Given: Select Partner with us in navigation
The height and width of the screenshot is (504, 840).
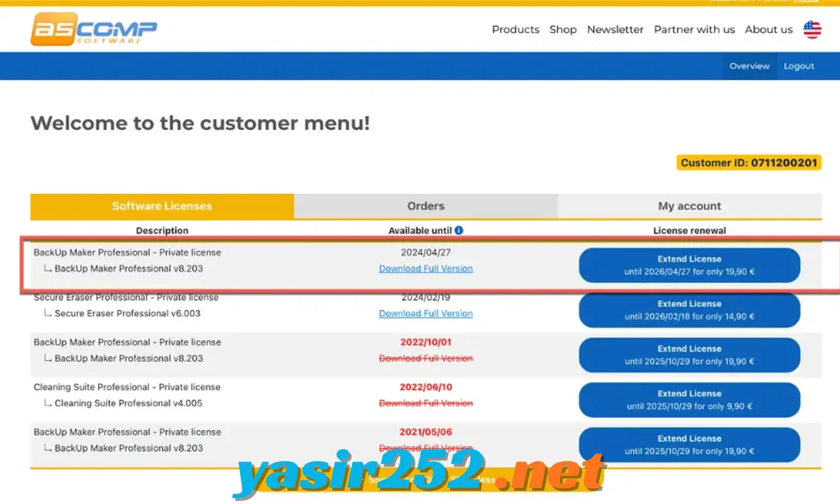Looking at the screenshot, I should tap(694, 29).
